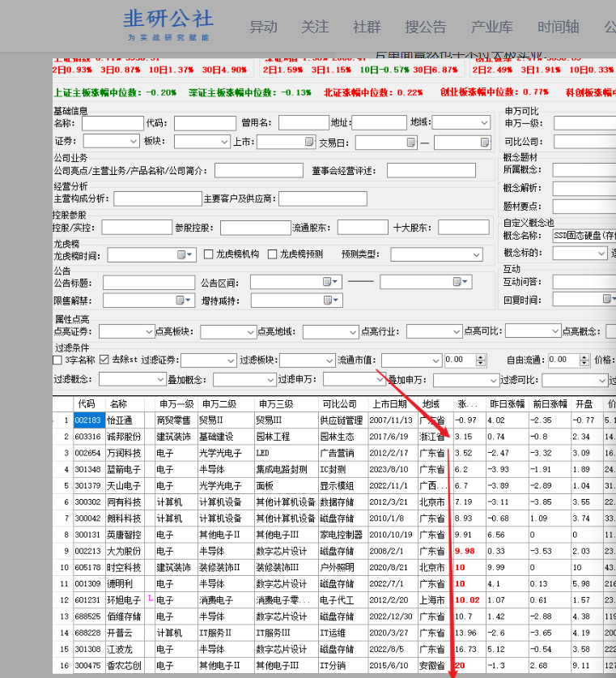Adjust the 自由流通 value stepper
This screenshot has width=616, height=678.
584,360
